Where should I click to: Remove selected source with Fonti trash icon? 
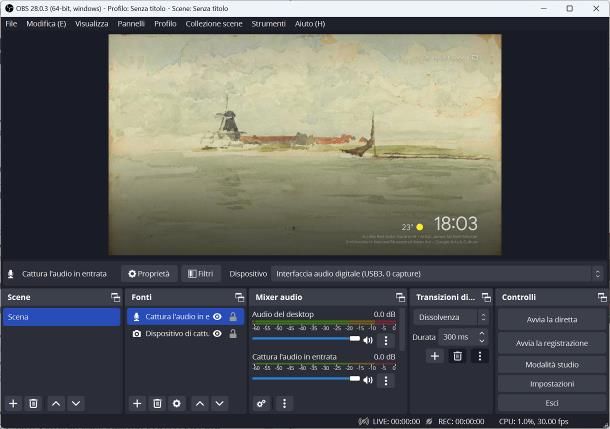(157, 403)
